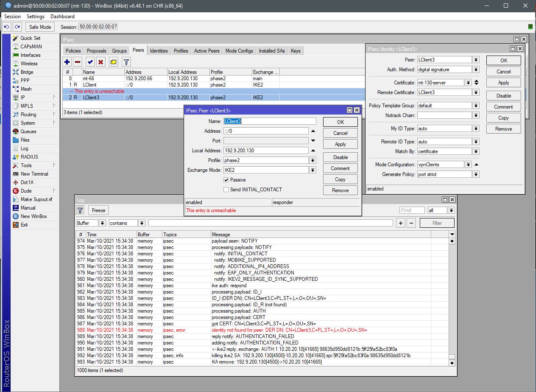Open New WinBox in the sidebar
The width and height of the screenshot is (536, 392).
33,216
